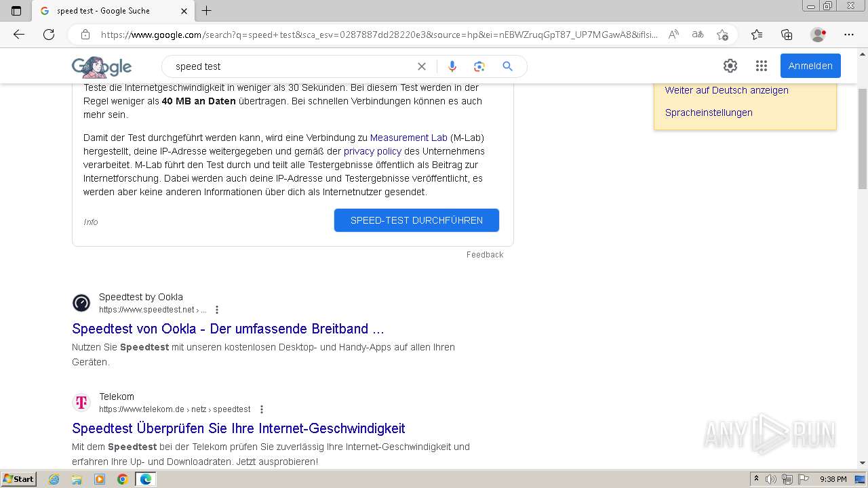Open more options for Speedtest.net result
Viewport: 868px width, 488px height.
217,310
